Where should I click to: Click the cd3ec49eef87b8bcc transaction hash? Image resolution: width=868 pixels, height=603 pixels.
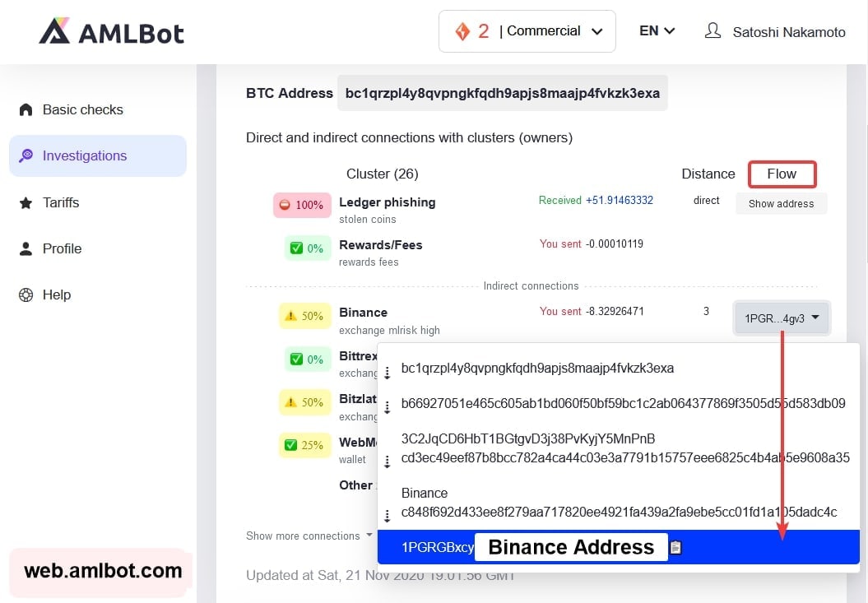[625, 458]
